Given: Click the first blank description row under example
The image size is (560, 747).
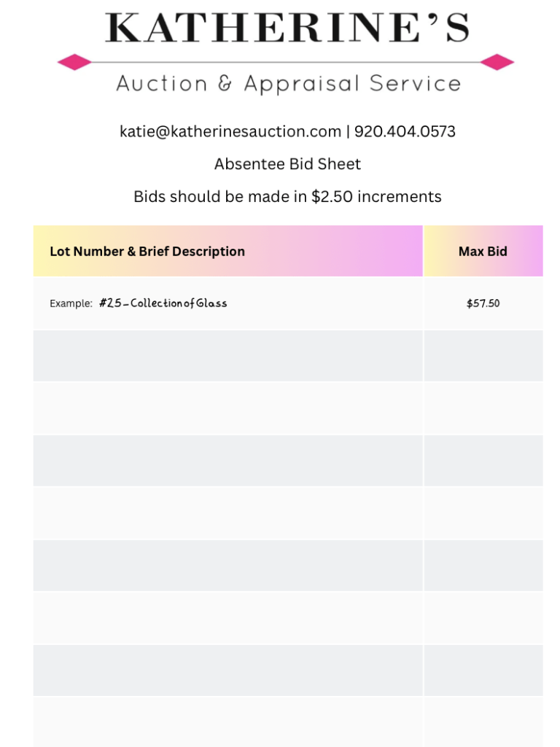Looking at the screenshot, I should point(227,355).
